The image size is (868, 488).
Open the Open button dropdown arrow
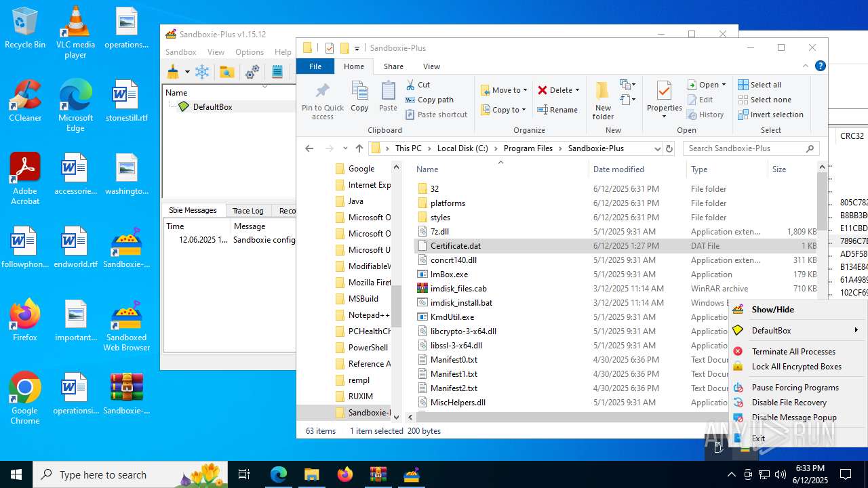(x=724, y=85)
